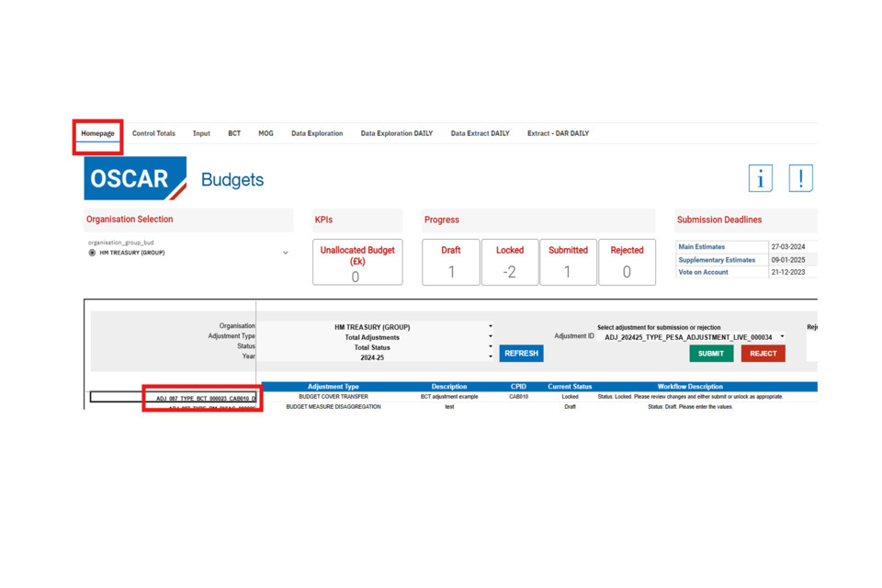Click the Draft progress count box
The width and height of the screenshot is (882, 588).
pyautogui.click(x=450, y=263)
